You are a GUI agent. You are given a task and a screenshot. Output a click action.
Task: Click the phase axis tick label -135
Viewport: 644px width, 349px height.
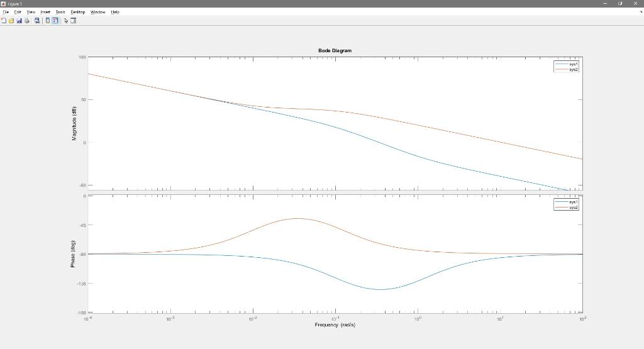tap(81, 284)
